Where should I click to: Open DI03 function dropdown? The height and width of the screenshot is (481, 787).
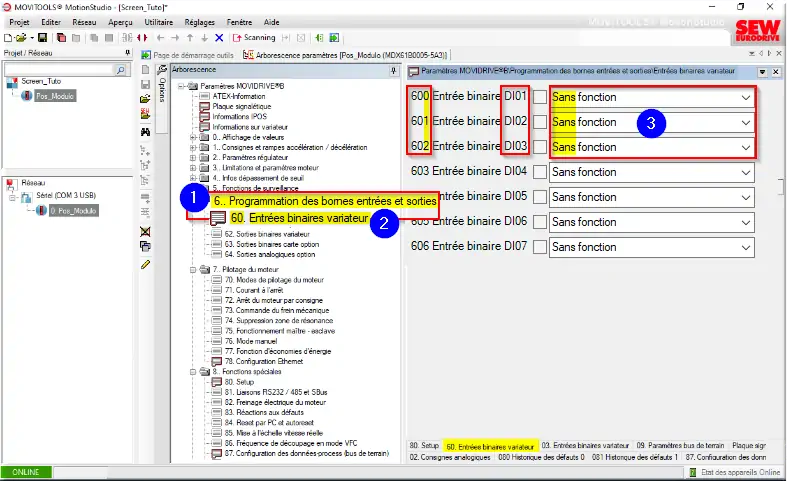pos(746,148)
